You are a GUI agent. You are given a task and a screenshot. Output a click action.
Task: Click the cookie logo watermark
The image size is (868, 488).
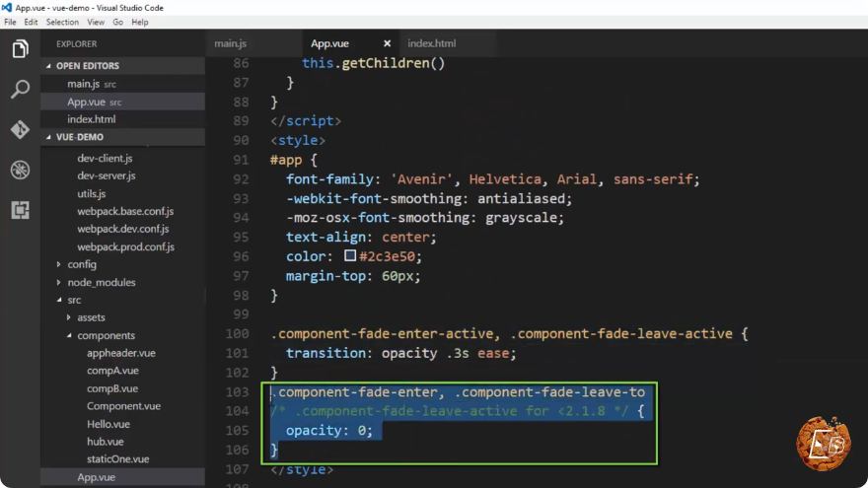point(824,444)
